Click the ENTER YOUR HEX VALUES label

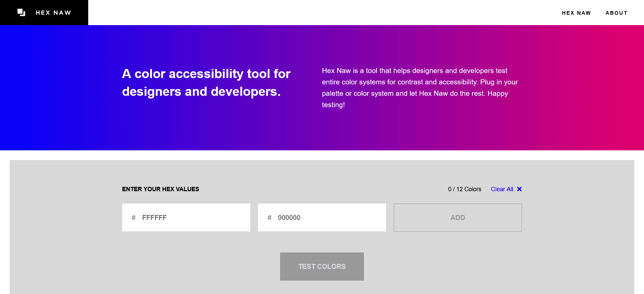(x=160, y=189)
